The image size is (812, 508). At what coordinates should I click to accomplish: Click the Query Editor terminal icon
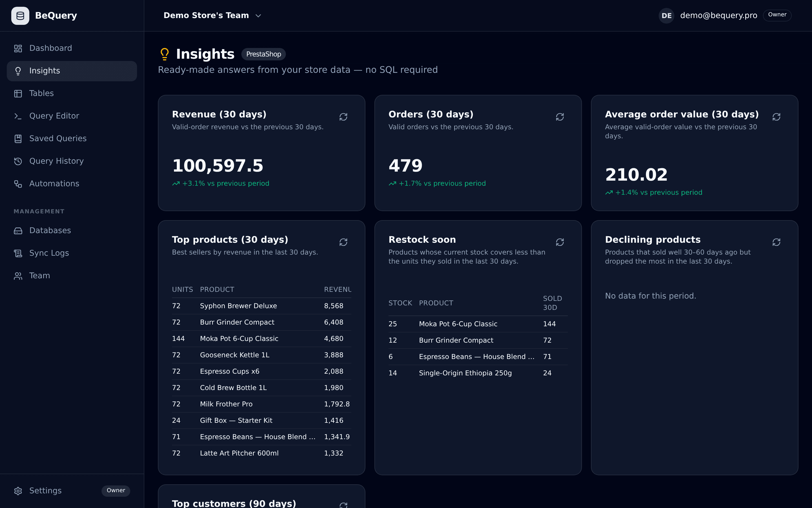[x=18, y=116]
